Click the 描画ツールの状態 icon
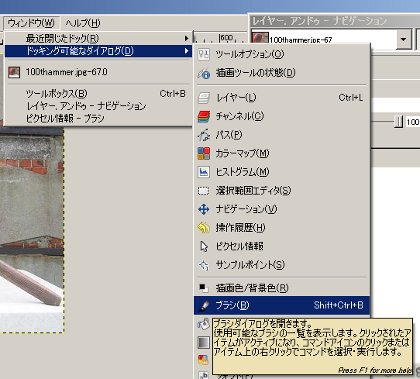Image resolution: width=420 pixels, height=379 pixels. pyautogui.click(x=204, y=73)
